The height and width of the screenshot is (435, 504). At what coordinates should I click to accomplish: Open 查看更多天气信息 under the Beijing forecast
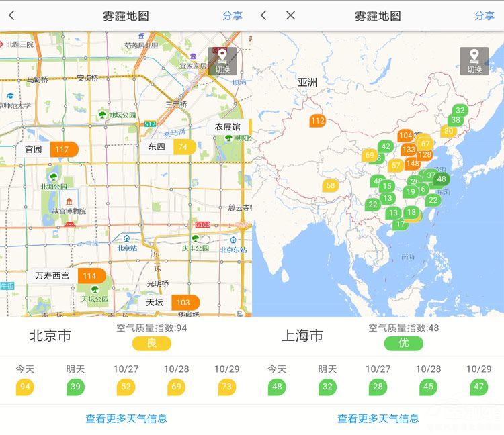[126, 418]
